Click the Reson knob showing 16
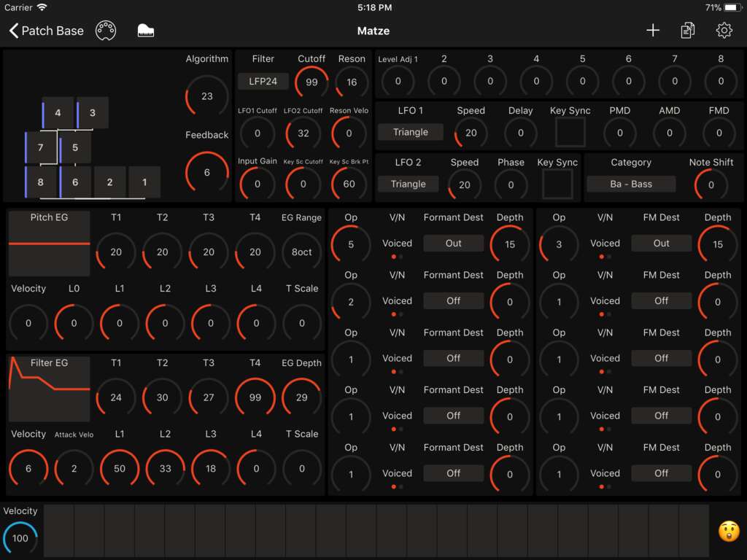 (352, 82)
